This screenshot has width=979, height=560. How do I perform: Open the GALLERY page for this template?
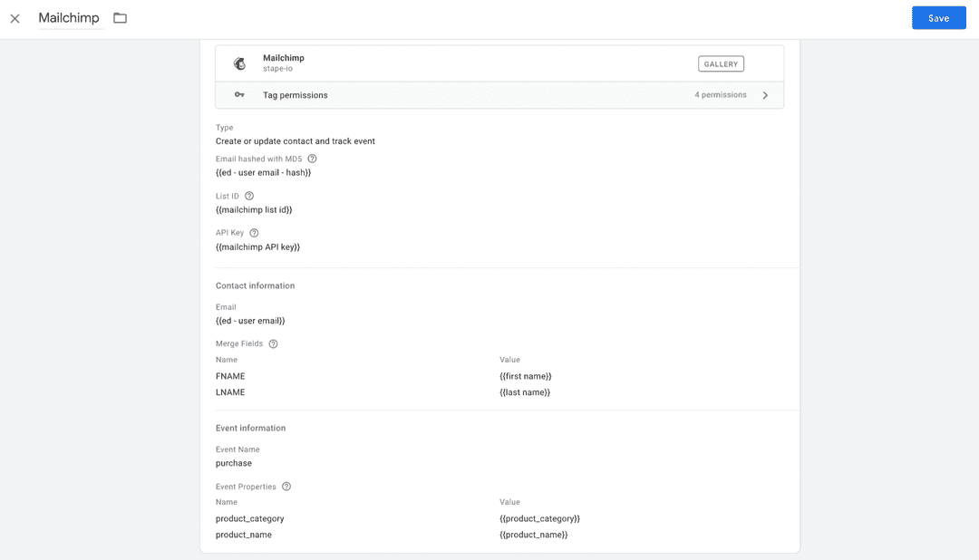point(721,63)
